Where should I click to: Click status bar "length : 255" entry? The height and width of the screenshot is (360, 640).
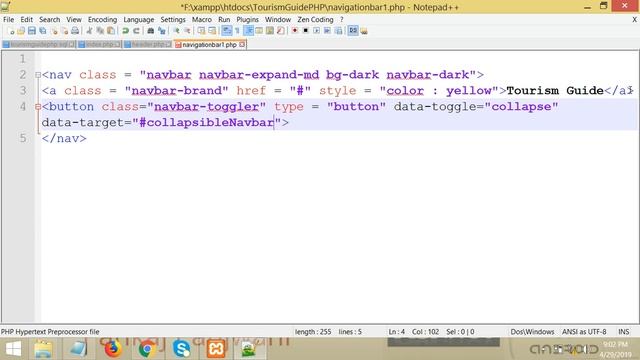[313, 332]
